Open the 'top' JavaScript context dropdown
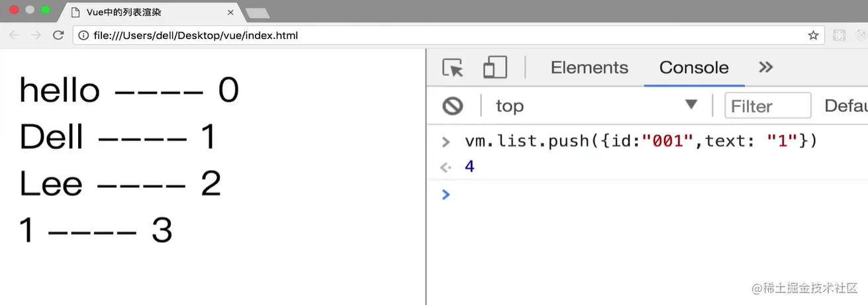The height and width of the screenshot is (305, 868). click(596, 106)
